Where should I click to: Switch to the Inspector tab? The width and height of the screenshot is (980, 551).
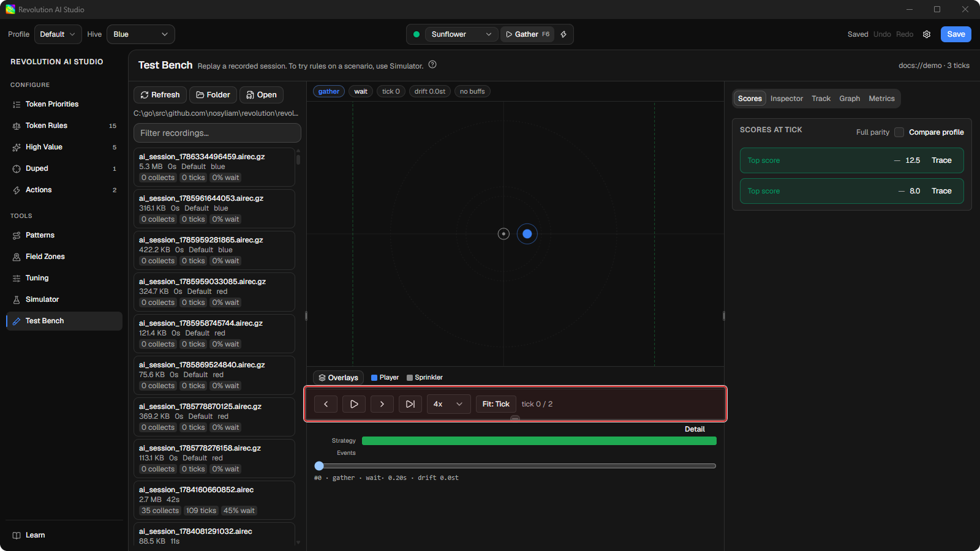(786, 99)
